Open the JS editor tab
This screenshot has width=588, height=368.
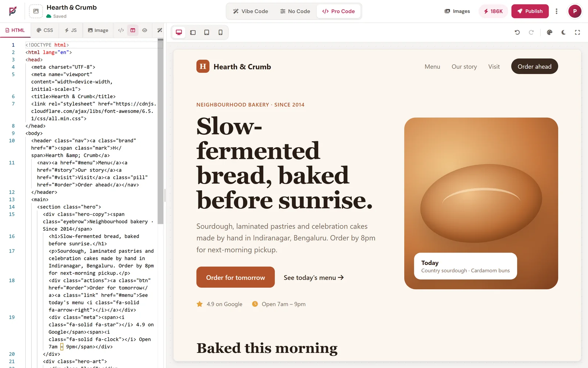tap(71, 30)
